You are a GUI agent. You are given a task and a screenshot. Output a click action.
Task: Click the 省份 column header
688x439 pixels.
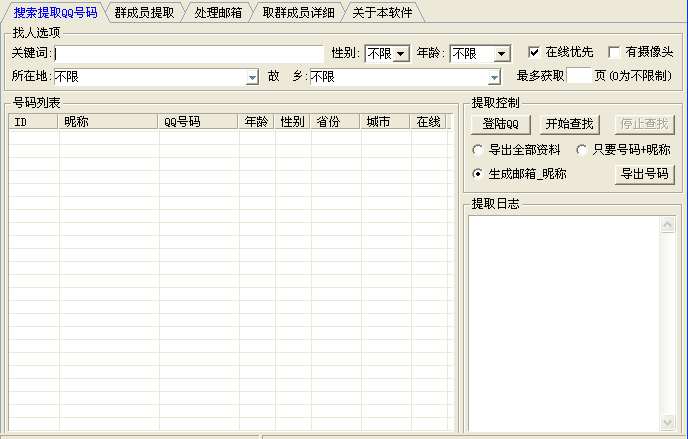pyautogui.click(x=335, y=121)
